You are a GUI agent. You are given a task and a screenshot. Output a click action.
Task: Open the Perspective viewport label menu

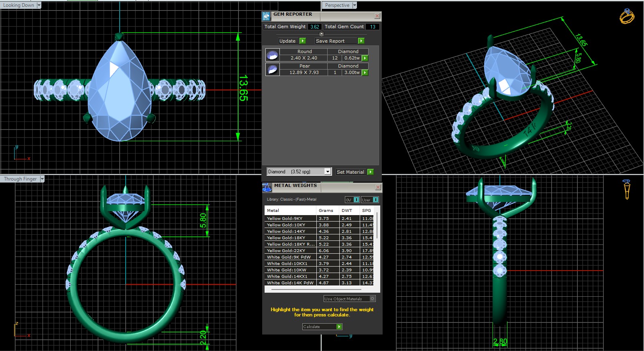[x=355, y=5]
